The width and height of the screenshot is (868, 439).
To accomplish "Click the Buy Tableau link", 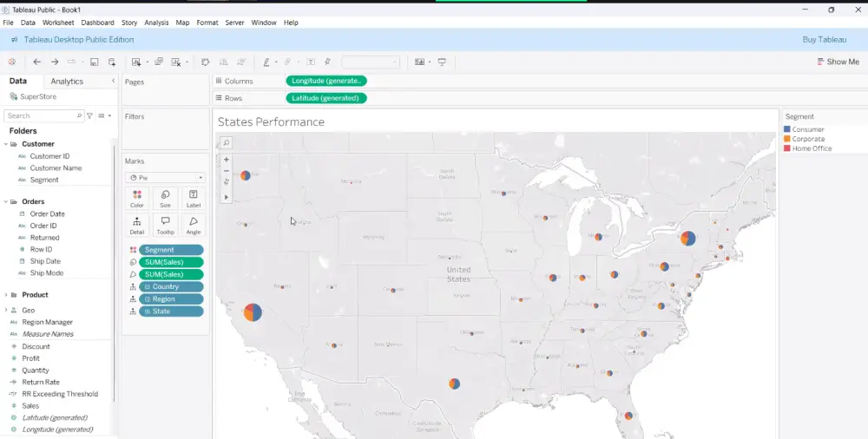I will tap(825, 40).
